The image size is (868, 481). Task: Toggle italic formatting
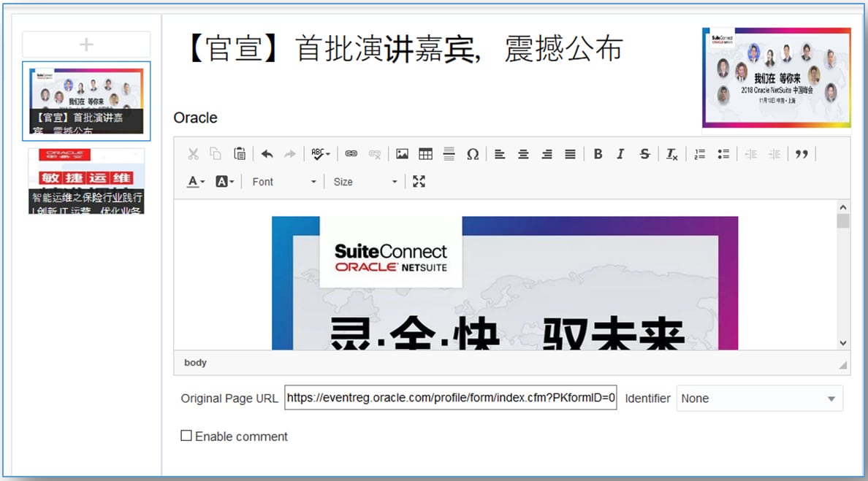pos(620,154)
